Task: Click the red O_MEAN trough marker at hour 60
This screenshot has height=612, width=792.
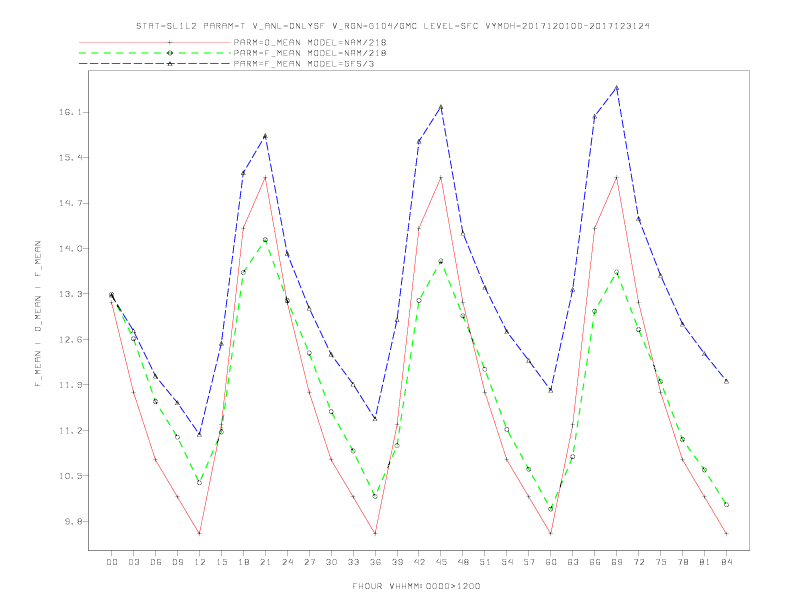Action: click(551, 533)
